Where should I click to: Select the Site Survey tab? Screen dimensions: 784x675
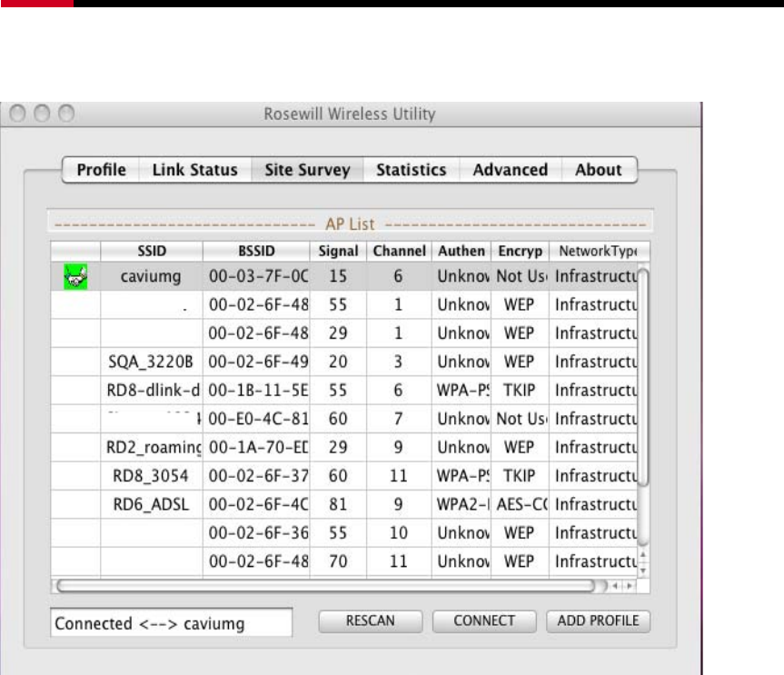click(x=307, y=170)
